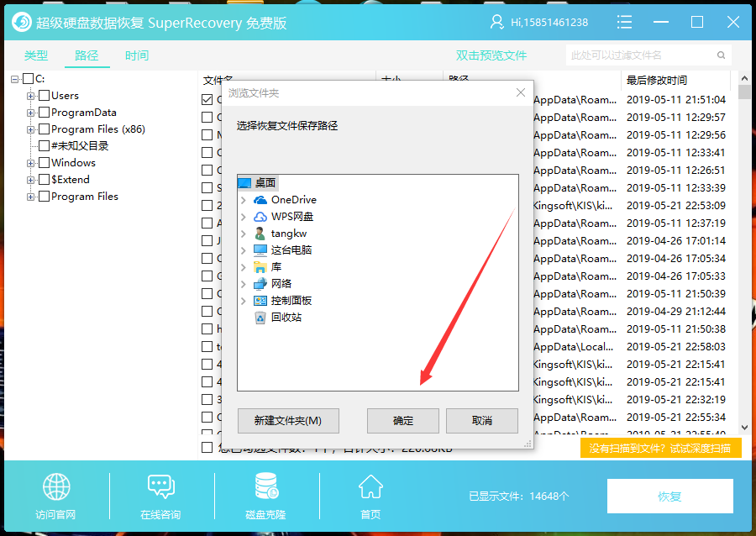Check the $Extend folder checkbox

pos(44,179)
